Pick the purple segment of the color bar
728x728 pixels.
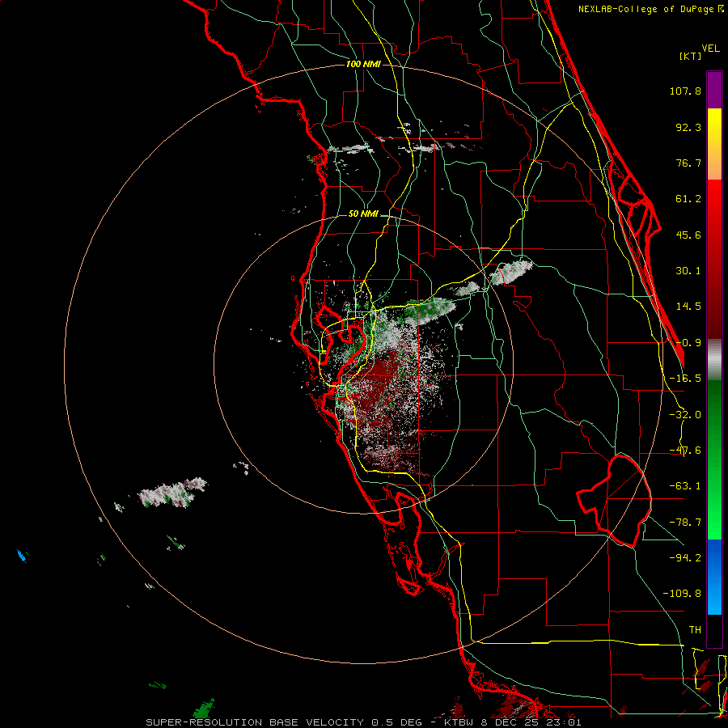coord(714,91)
